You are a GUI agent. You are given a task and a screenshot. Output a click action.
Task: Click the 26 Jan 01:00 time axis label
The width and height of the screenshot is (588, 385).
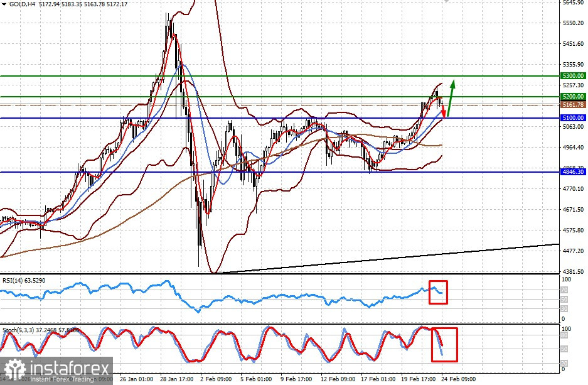coord(137,379)
